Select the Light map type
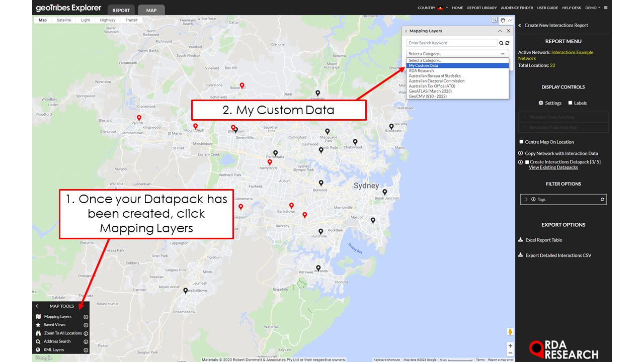Viewport: 644px width, 362px height. [86, 20]
